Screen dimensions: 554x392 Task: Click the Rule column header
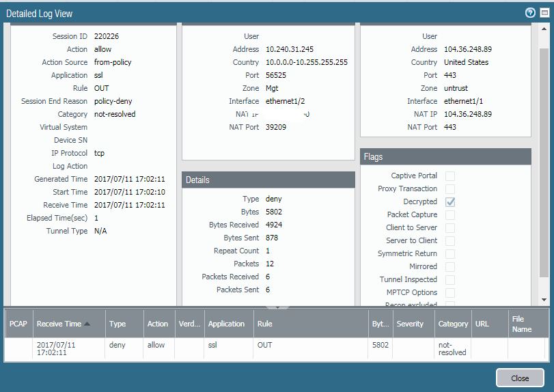point(264,324)
